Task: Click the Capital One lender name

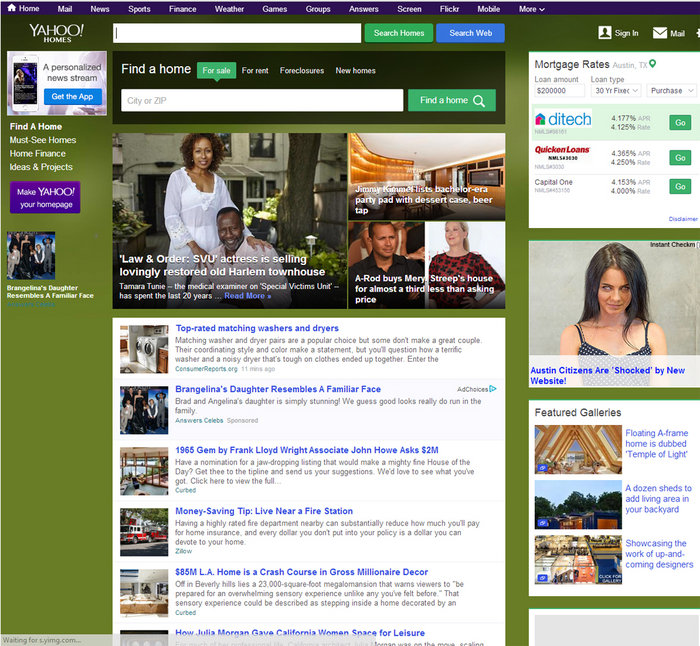Action: (x=553, y=182)
